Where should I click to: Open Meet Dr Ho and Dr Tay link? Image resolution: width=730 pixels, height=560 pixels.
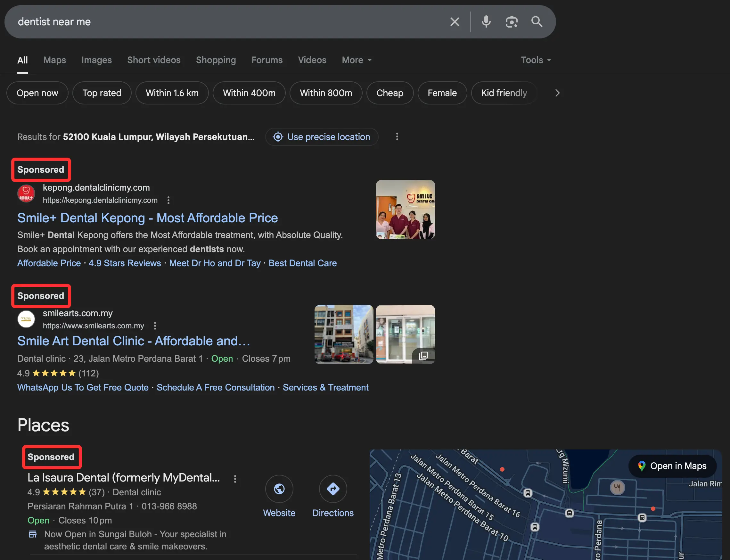215,263
